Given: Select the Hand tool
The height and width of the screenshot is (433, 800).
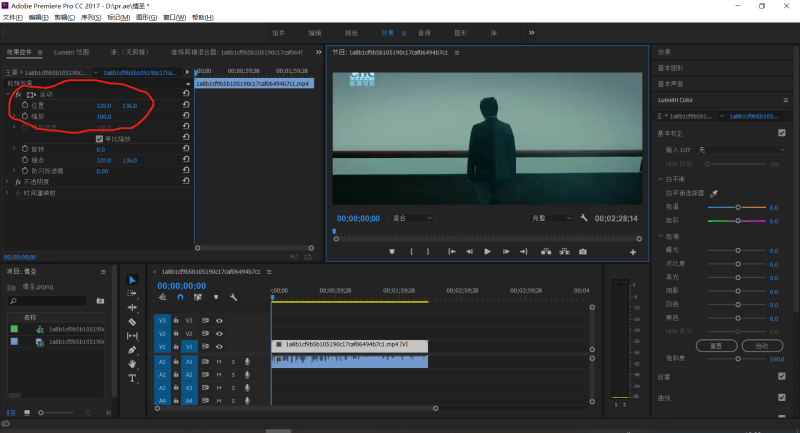Looking at the screenshot, I should coord(132,365).
